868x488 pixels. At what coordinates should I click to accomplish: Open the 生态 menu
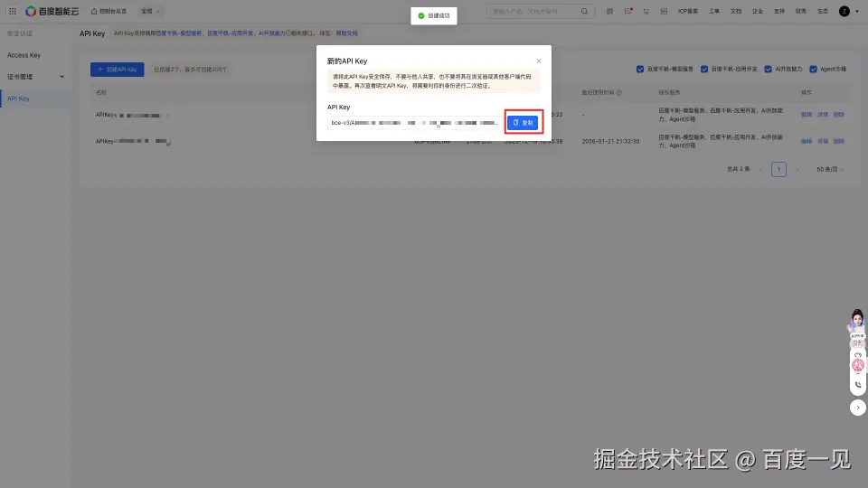tap(823, 11)
